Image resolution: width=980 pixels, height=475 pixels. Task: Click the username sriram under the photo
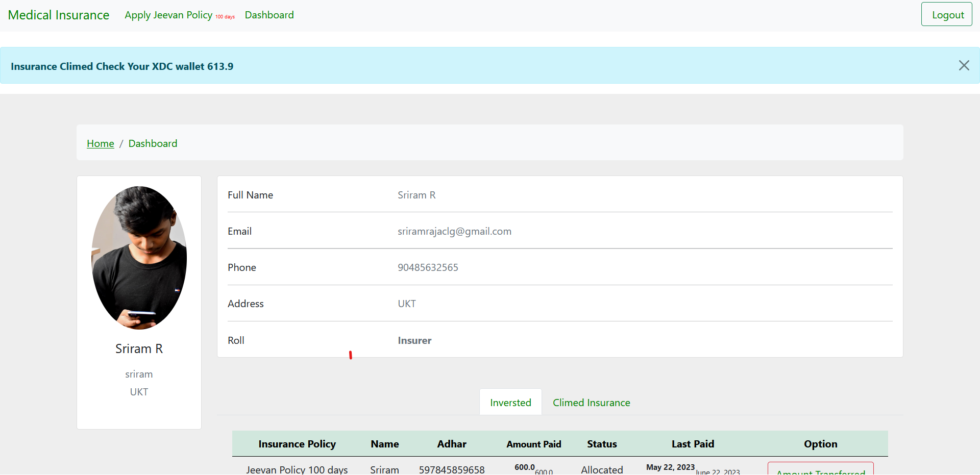(x=139, y=374)
